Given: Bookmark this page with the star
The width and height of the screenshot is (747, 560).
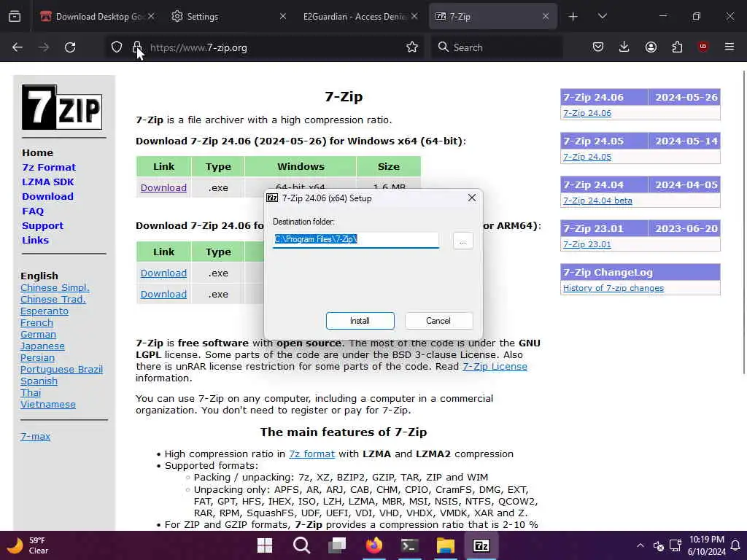Looking at the screenshot, I should pos(412,47).
